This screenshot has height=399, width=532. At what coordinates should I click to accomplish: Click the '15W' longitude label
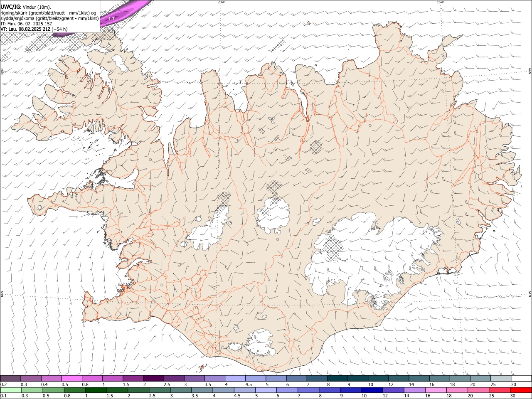click(440, 2)
